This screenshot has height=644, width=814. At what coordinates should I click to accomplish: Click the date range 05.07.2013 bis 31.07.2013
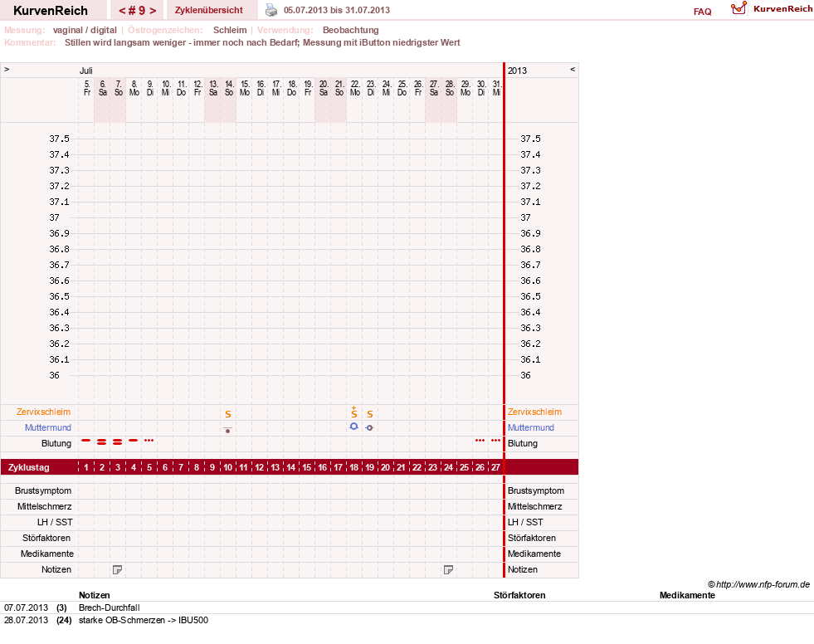pos(337,10)
